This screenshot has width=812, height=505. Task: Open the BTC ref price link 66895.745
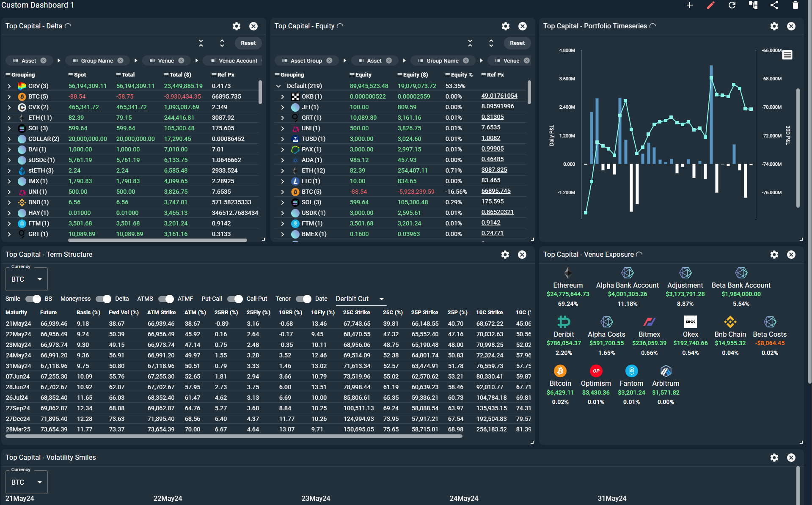pyautogui.click(x=496, y=191)
